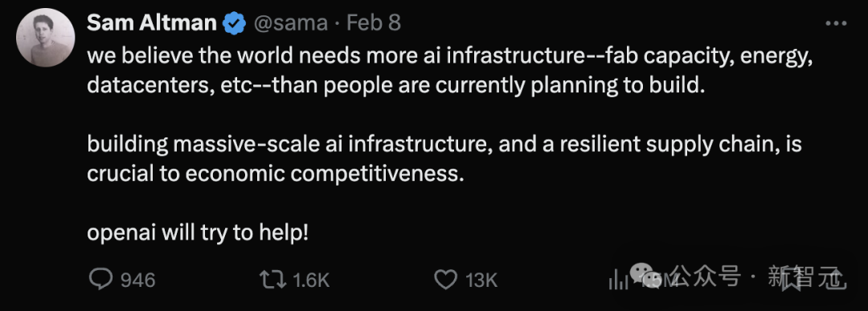The image size is (868, 311).
Task: Open the @sama handle link
Action: coord(291,23)
